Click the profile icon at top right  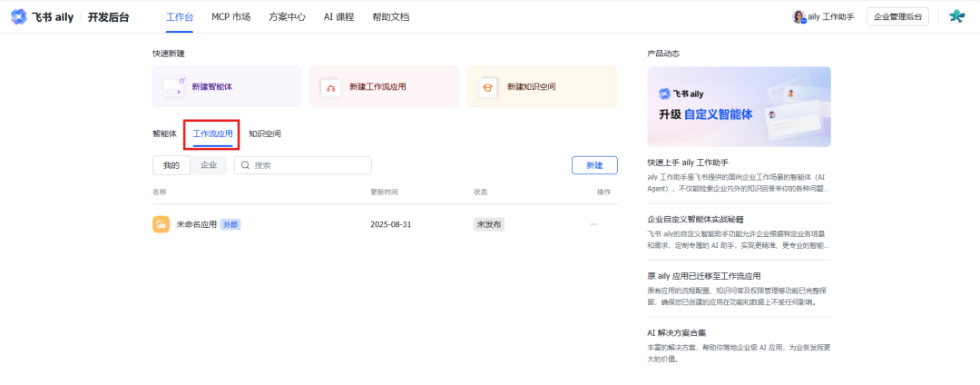click(956, 17)
